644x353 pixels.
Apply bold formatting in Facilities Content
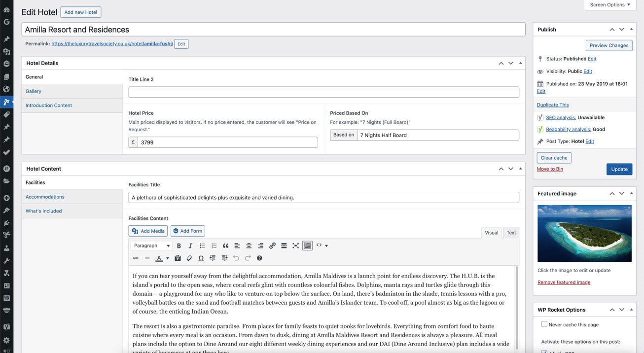(179, 246)
